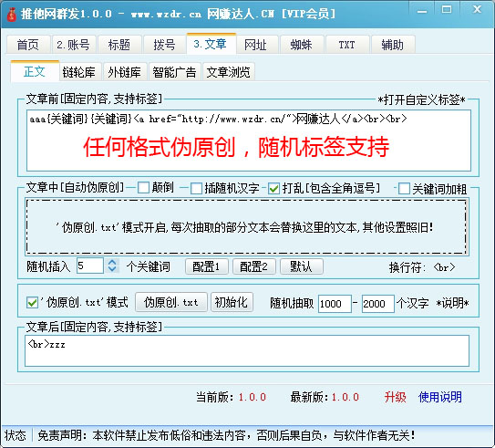Screen dimensions: 495x448
Task: Enable the 颠倒 checkbox
Action: (x=156, y=188)
